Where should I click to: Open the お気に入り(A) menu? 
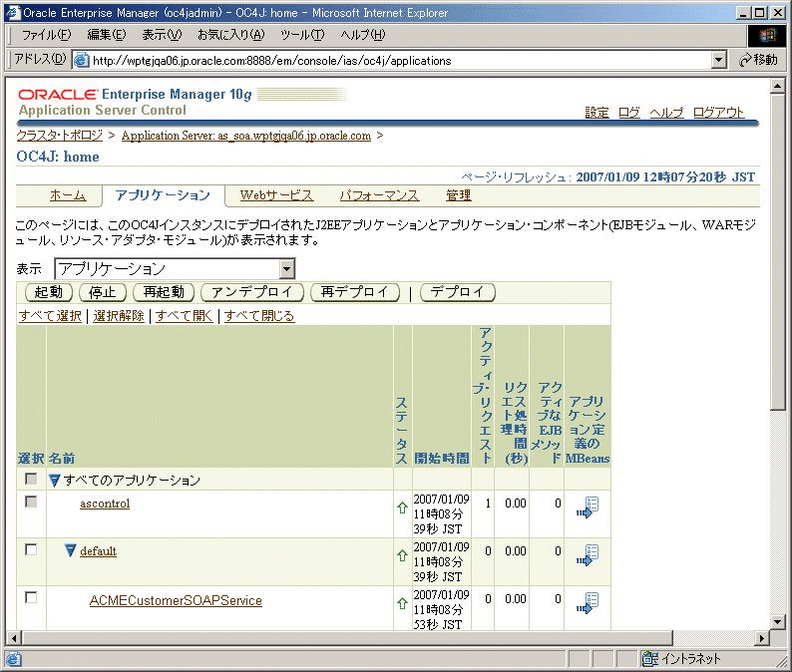[230, 35]
